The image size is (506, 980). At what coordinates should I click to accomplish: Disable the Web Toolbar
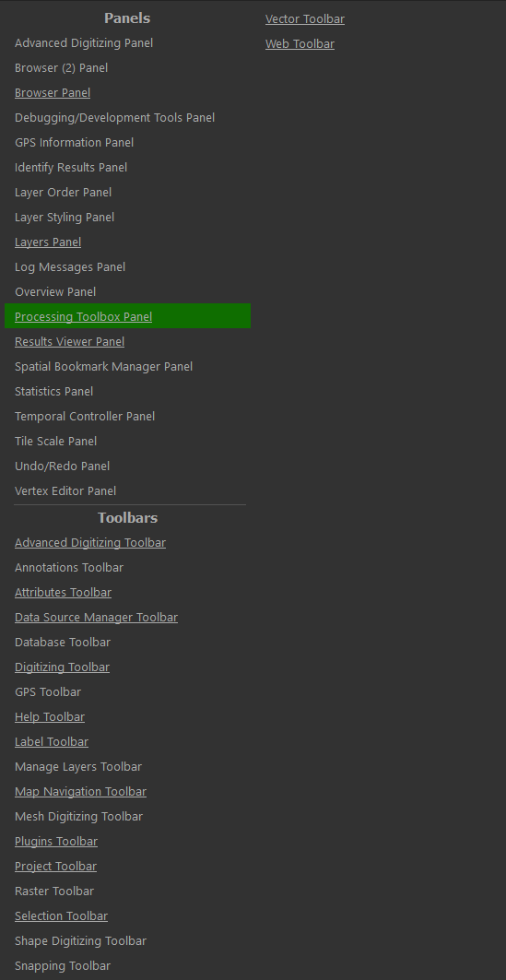pos(300,43)
